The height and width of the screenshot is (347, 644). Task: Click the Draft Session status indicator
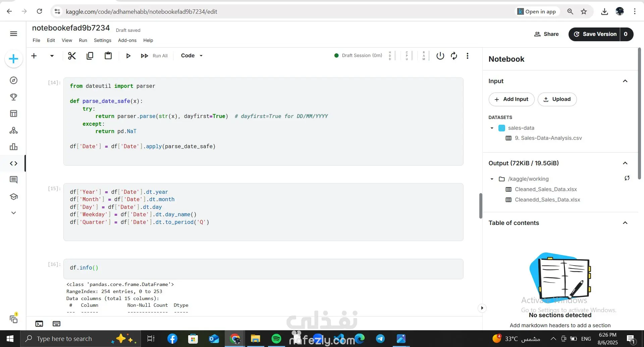[358, 56]
